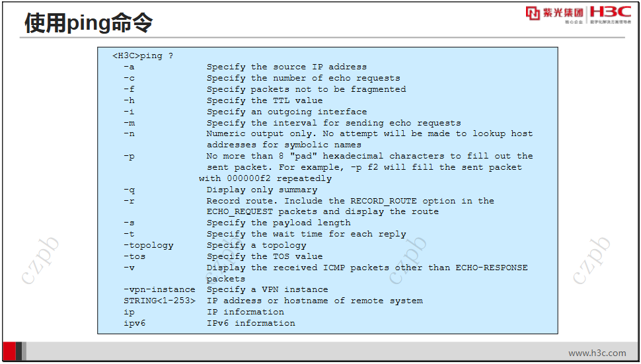Click the -m interval option line

[x=292, y=123]
